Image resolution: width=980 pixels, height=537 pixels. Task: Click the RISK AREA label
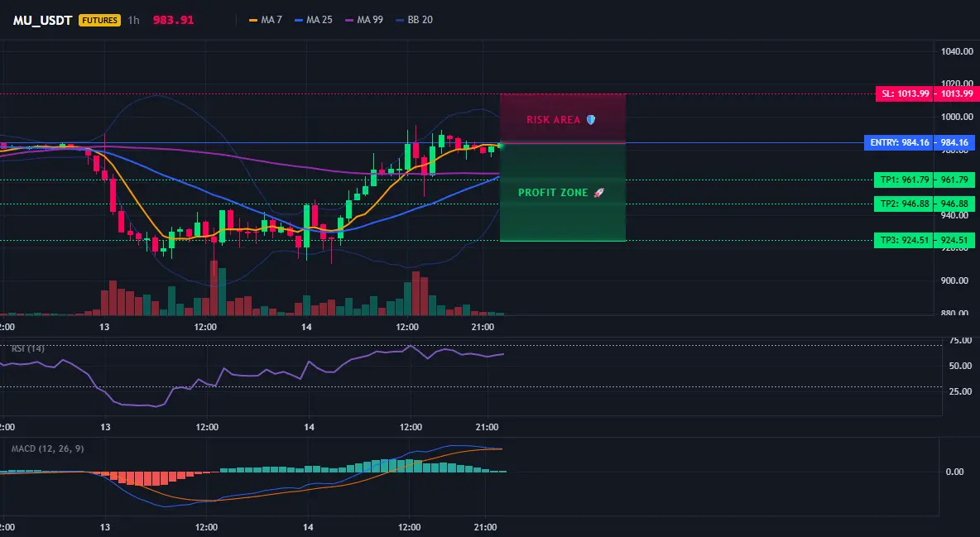553,119
